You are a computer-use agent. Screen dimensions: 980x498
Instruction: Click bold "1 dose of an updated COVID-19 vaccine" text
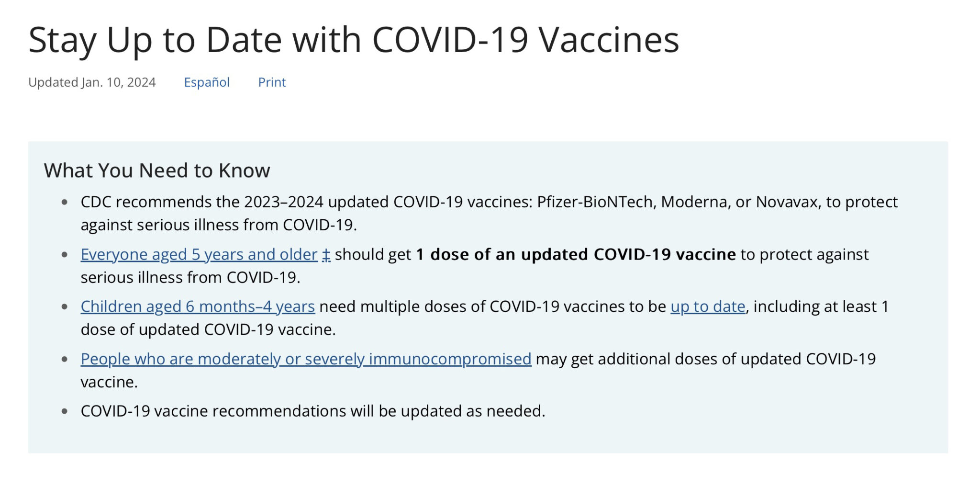(576, 254)
